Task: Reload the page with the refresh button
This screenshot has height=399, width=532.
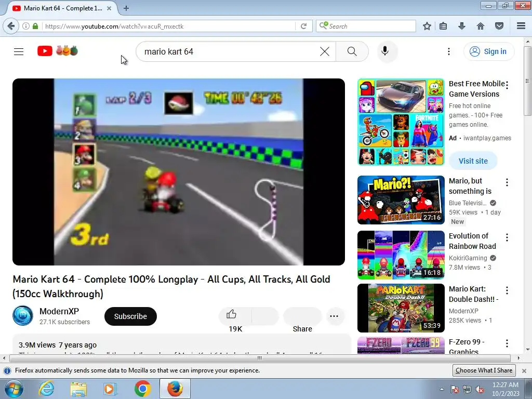Action: [x=303, y=26]
